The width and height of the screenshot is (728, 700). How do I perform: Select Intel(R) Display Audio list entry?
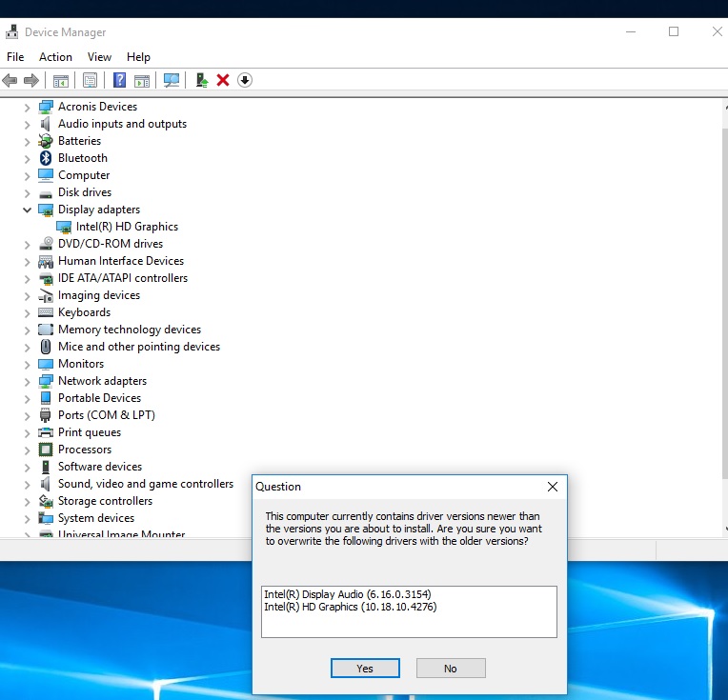click(347, 594)
